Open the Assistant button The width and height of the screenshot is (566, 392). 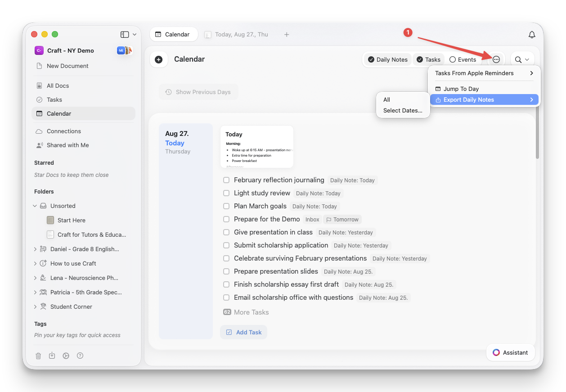pos(510,352)
